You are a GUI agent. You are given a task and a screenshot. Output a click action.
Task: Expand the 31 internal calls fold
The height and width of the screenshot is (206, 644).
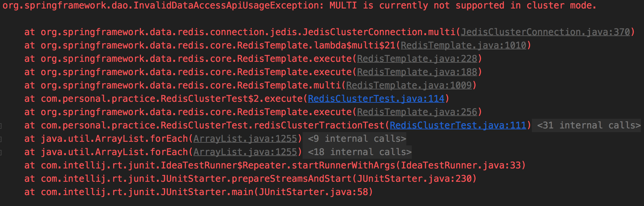(589, 125)
